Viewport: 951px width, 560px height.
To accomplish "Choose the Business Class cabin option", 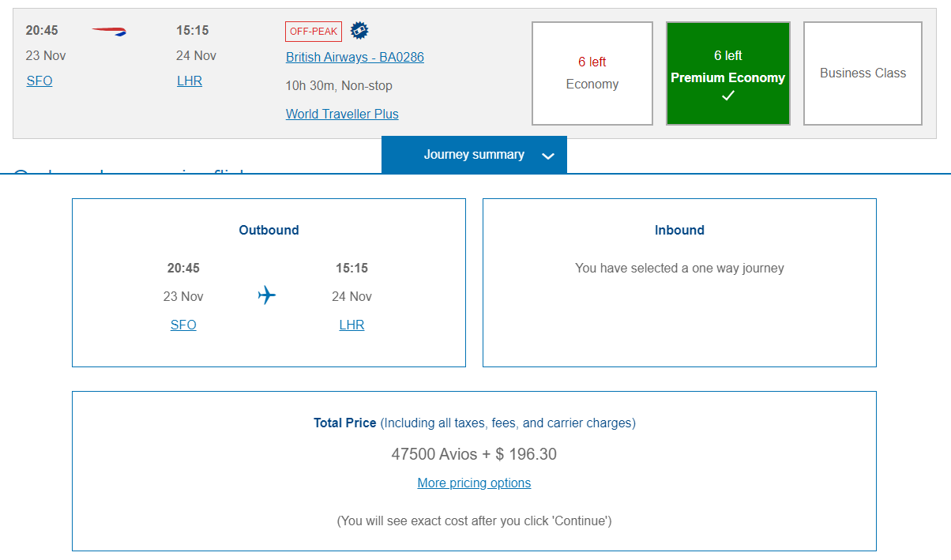I will click(862, 73).
